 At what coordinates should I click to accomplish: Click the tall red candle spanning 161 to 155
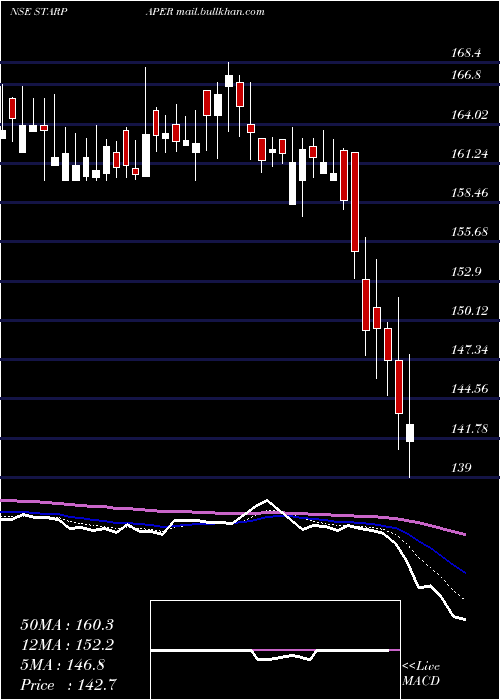[355, 202]
